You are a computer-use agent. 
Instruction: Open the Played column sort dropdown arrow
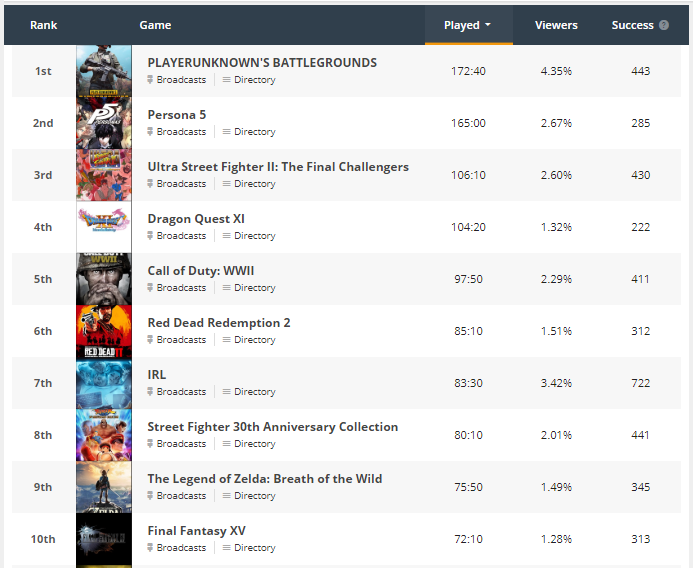click(487, 25)
